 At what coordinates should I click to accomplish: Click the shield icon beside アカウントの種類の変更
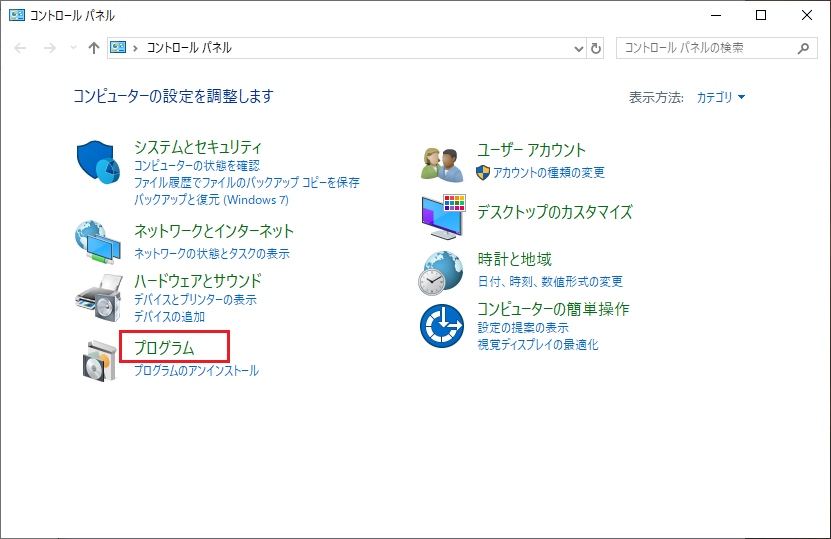[483, 173]
